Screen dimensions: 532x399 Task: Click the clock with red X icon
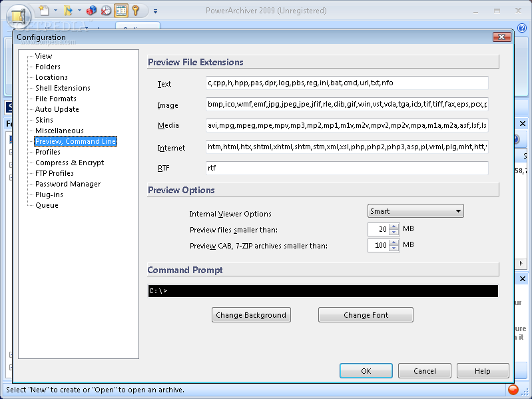coord(106,11)
